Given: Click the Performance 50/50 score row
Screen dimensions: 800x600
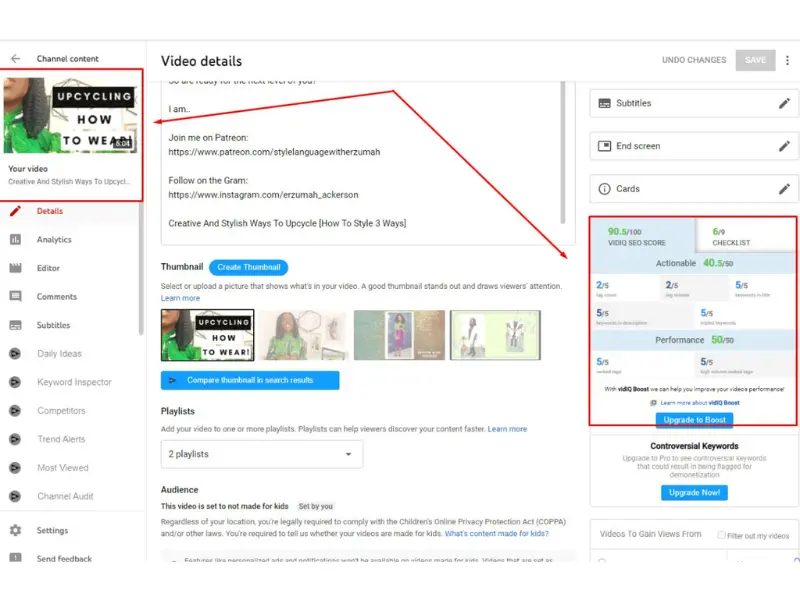Looking at the screenshot, I should click(694, 340).
